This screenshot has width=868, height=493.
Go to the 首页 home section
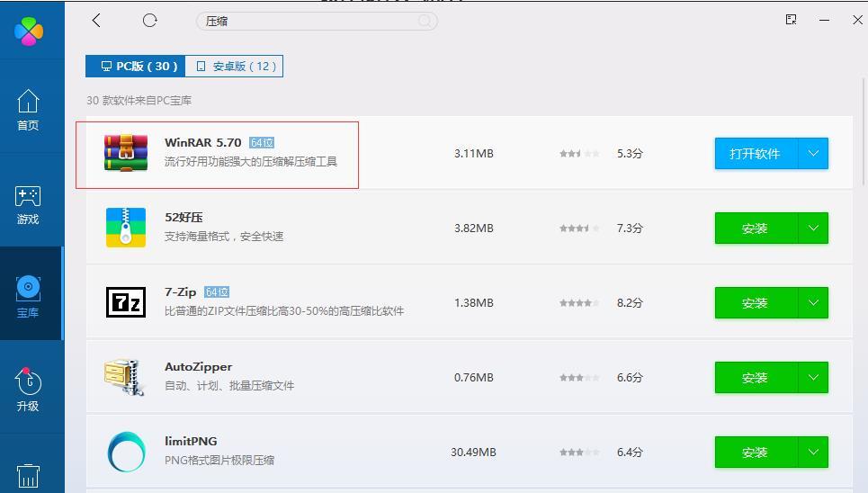pos(28,111)
